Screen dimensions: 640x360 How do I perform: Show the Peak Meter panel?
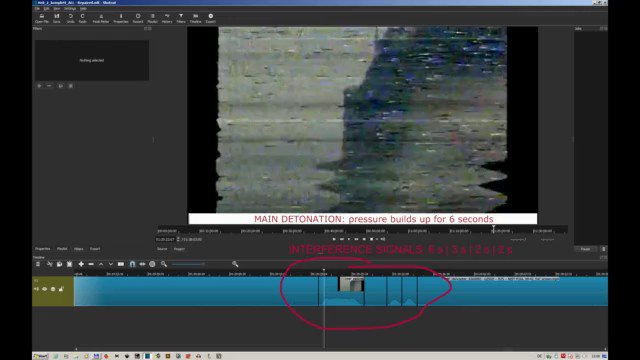tap(101, 18)
